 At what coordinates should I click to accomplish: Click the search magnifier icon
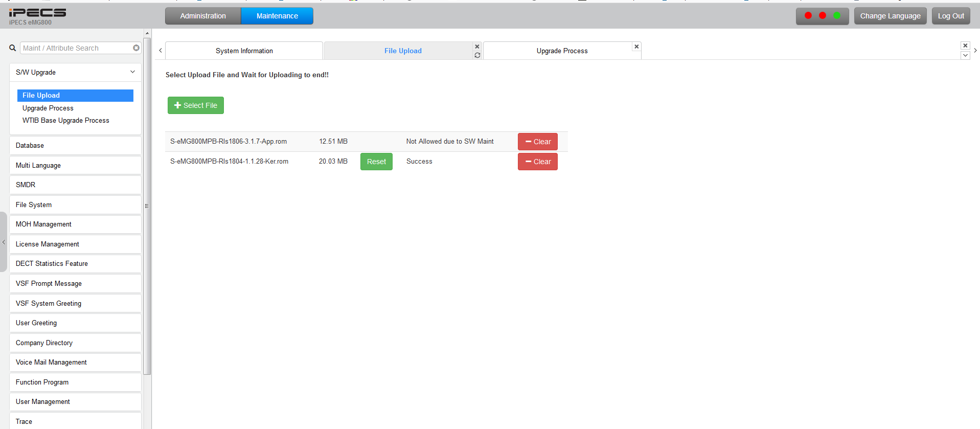coord(13,48)
